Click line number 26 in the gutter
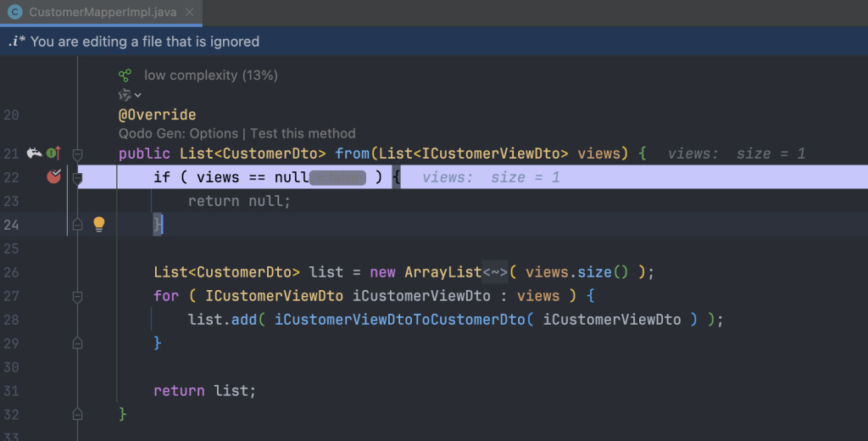868x441 pixels. point(11,272)
